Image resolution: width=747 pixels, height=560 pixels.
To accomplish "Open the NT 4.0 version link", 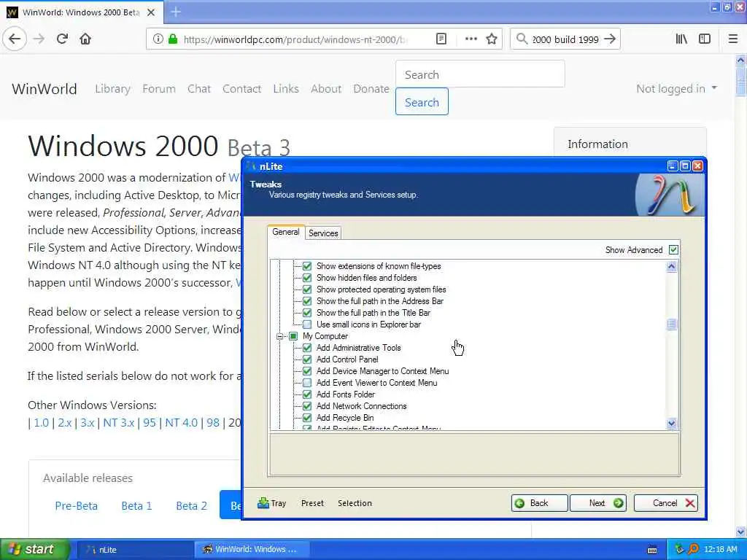I will (x=181, y=423).
